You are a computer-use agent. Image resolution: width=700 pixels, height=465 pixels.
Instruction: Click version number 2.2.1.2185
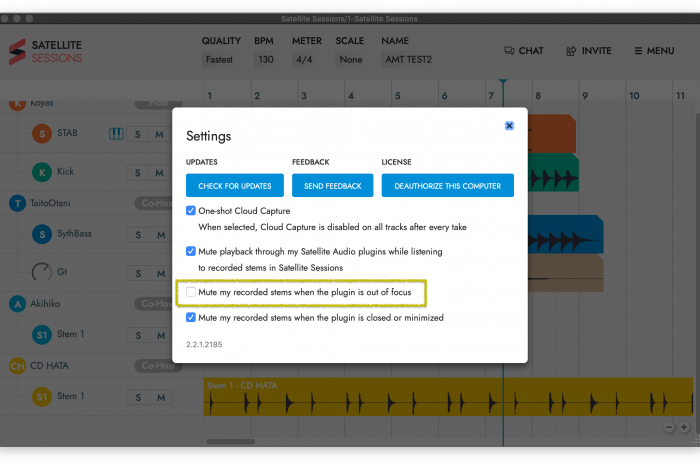[204, 344]
